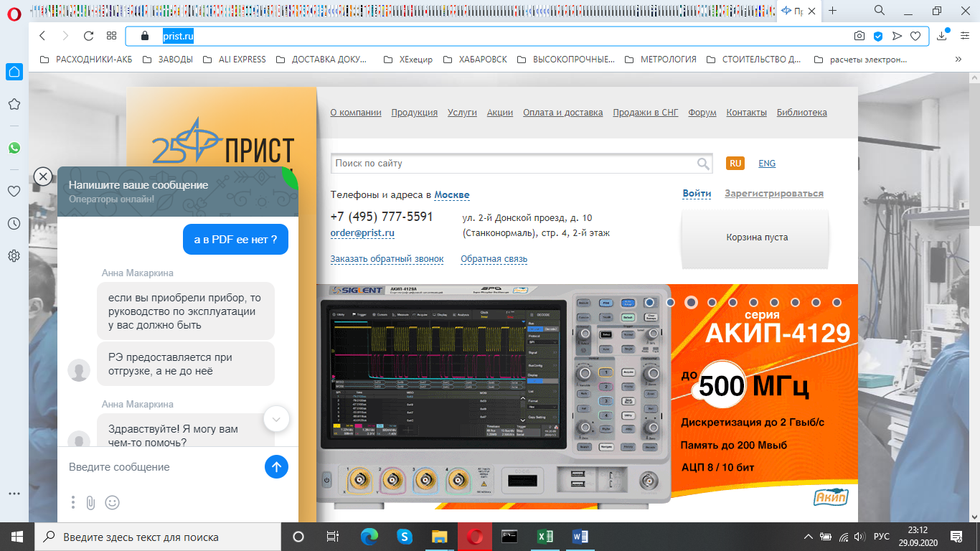This screenshot has width=980, height=551.
Task: Expand the city selector Москве
Action: (x=451, y=195)
